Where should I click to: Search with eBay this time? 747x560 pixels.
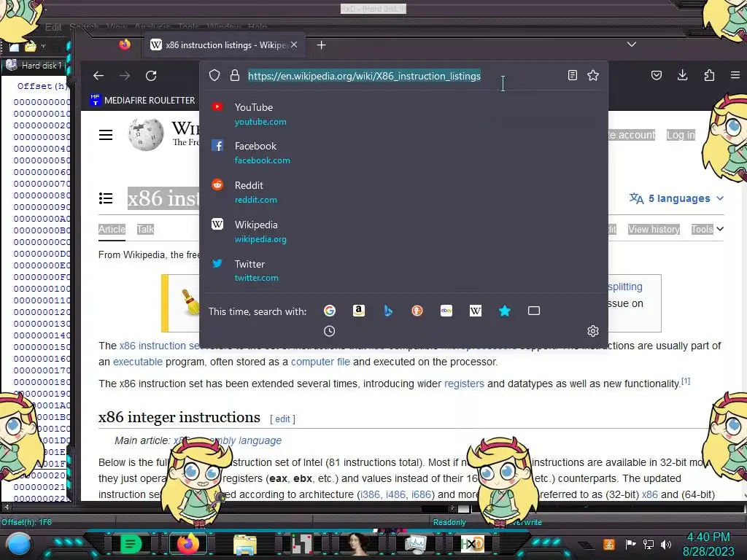point(446,311)
